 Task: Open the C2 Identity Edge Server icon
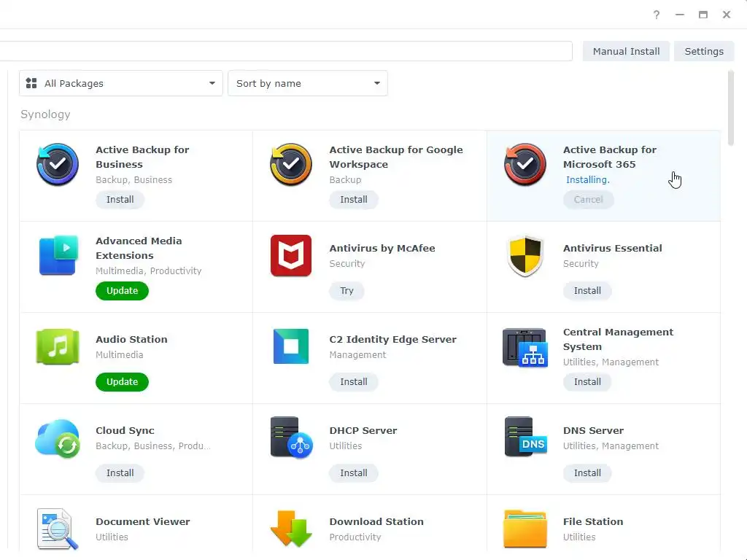click(291, 346)
